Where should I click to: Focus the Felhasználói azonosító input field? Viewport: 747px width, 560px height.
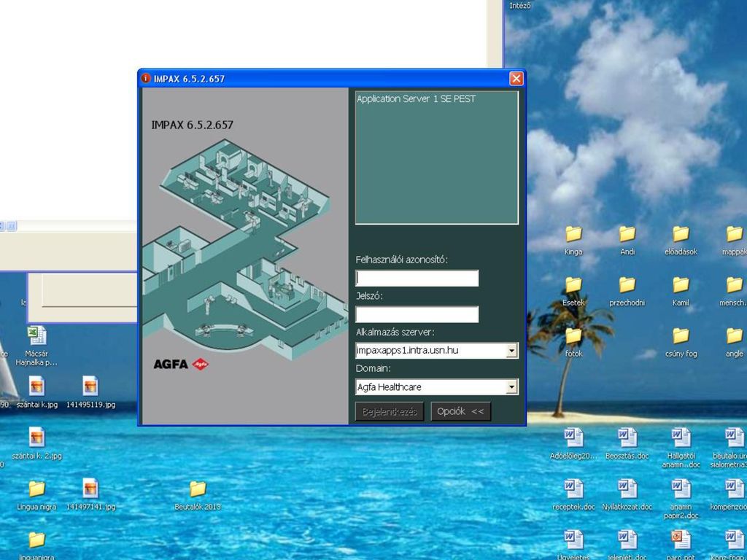click(417, 279)
